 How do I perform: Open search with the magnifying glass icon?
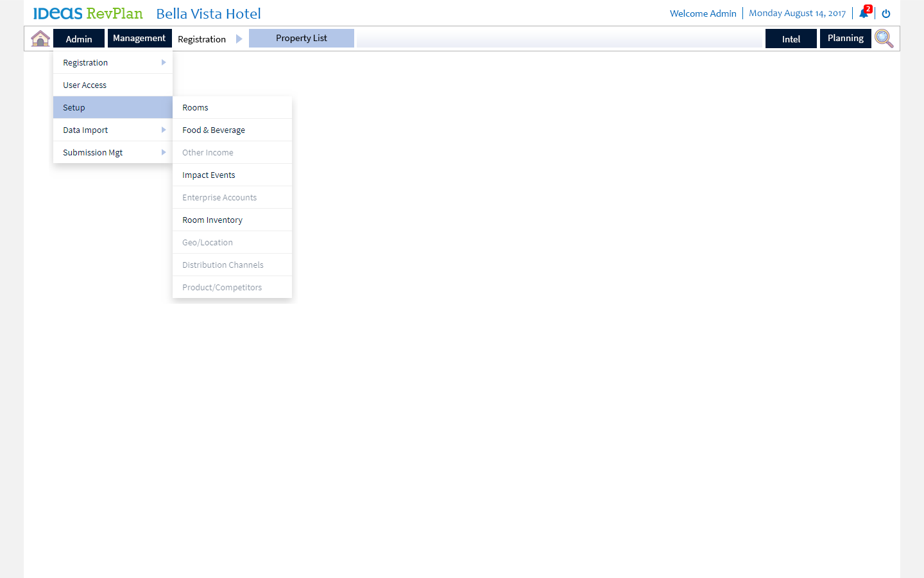click(x=884, y=39)
